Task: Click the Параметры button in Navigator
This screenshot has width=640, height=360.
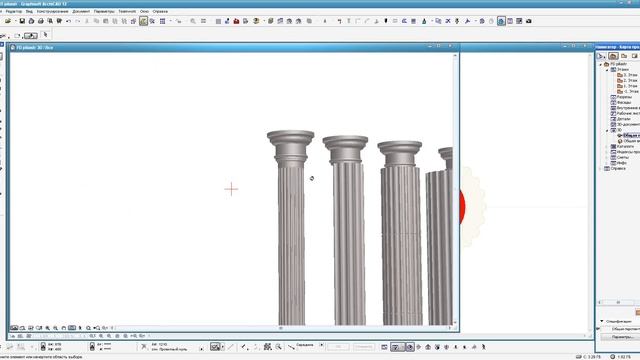Action: [x=621, y=337]
